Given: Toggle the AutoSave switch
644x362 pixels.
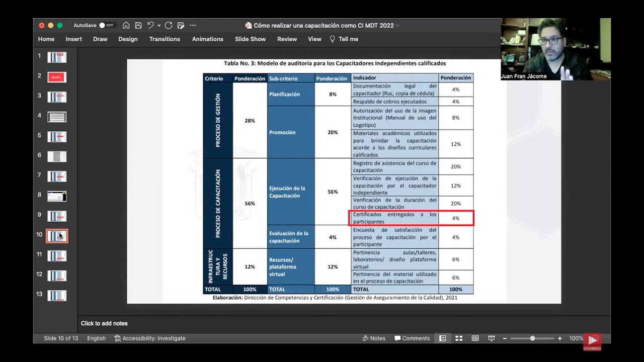Looking at the screenshot, I should point(107,25).
